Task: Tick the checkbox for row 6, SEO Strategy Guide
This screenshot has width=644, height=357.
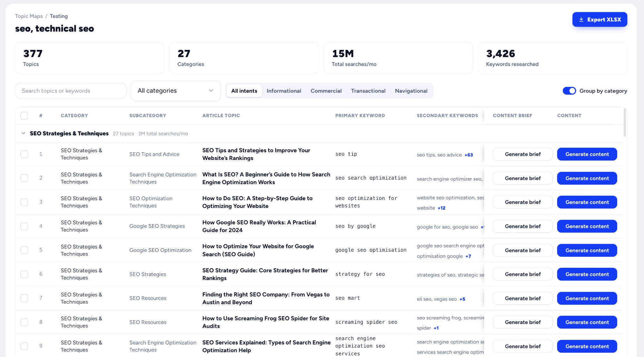Action: click(x=24, y=274)
